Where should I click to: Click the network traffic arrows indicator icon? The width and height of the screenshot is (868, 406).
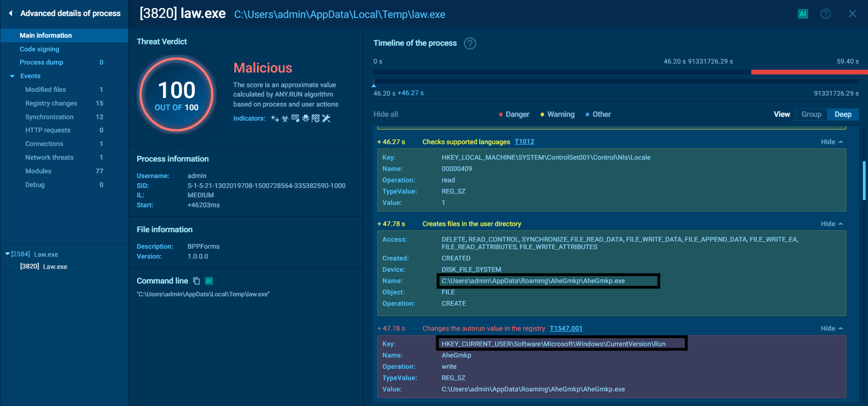tap(275, 118)
